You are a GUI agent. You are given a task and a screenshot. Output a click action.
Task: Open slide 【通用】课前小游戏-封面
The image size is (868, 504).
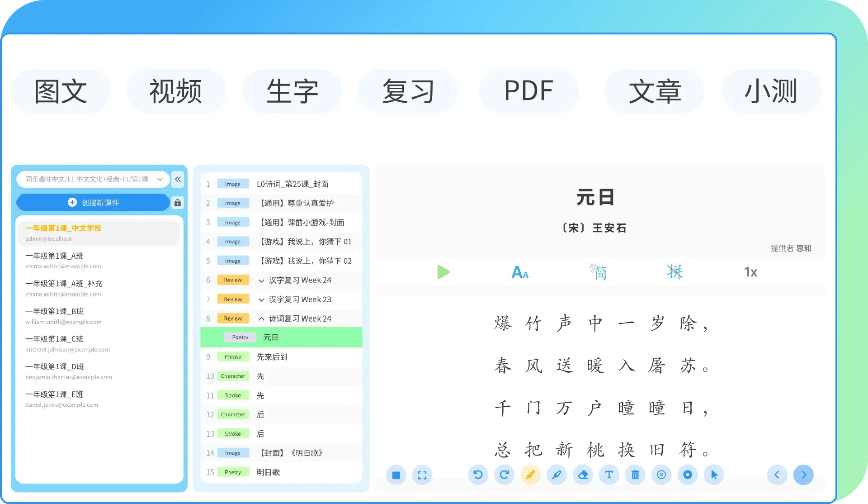(281, 223)
